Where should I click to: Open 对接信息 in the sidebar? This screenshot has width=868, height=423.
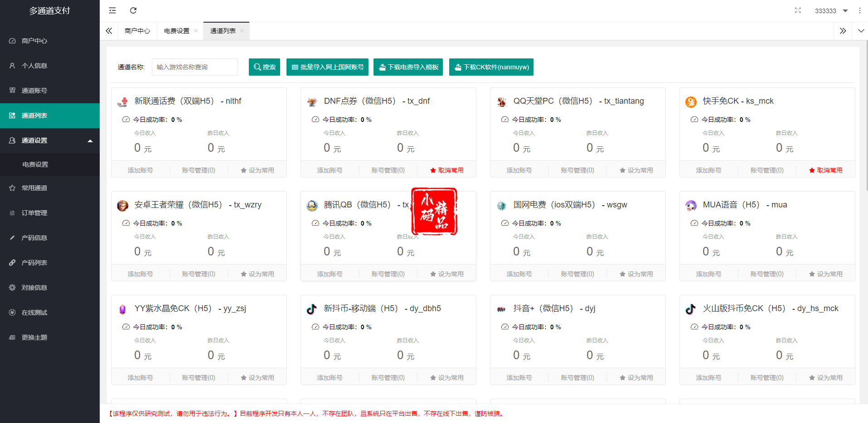50,288
